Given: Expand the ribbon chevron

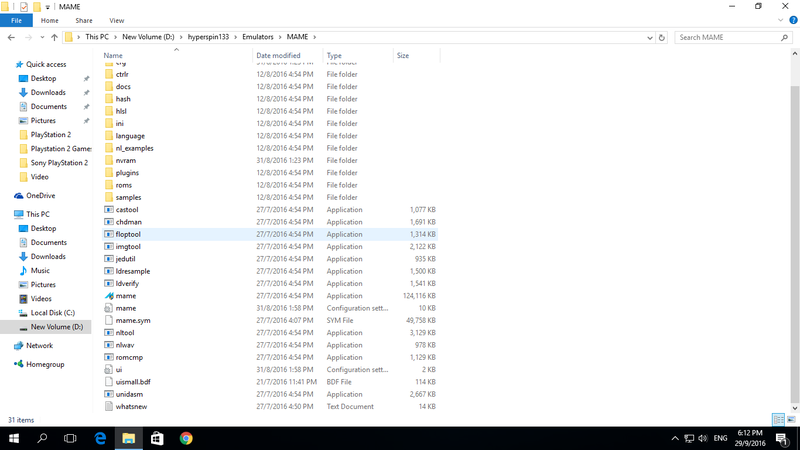Looking at the screenshot, I should 780,20.
